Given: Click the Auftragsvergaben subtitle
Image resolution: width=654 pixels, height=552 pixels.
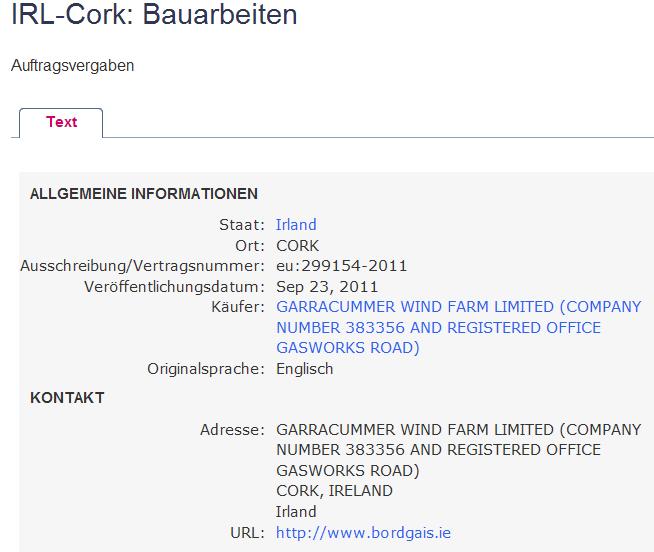Looking at the screenshot, I should tap(72, 66).
